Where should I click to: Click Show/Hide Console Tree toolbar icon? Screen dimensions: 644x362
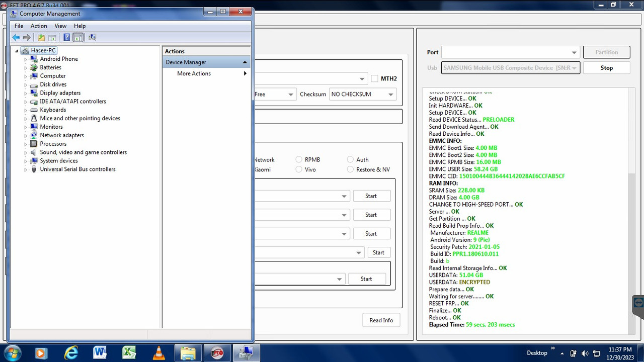(52, 37)
